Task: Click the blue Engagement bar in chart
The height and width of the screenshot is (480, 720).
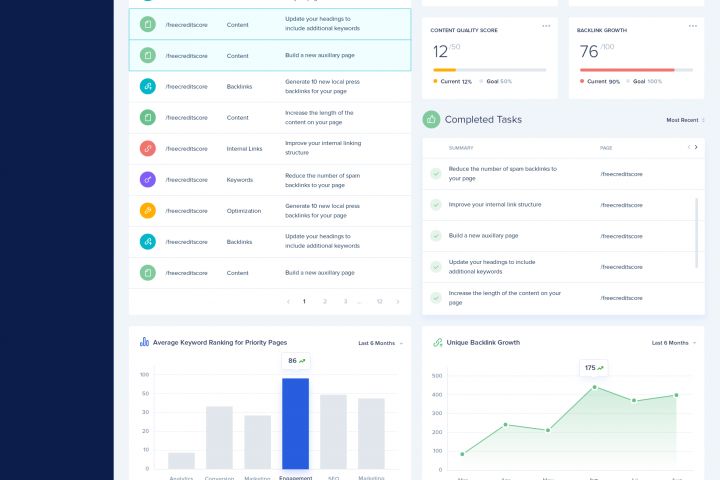Action: coord(295,424)
